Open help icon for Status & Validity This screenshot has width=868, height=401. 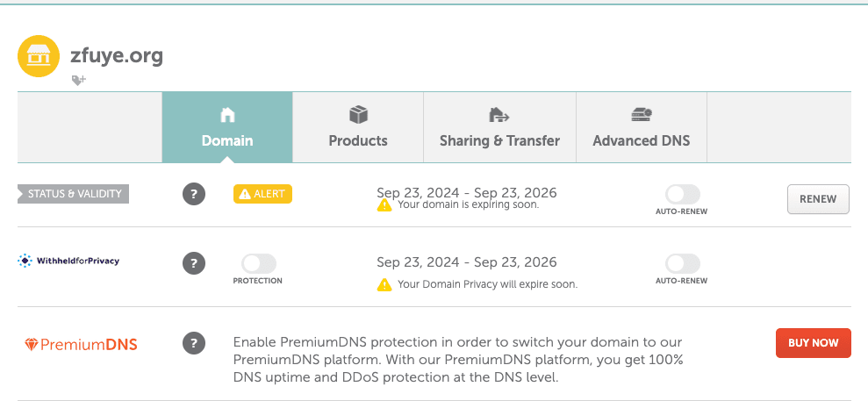pyautogui.click(x=194, y=194)
